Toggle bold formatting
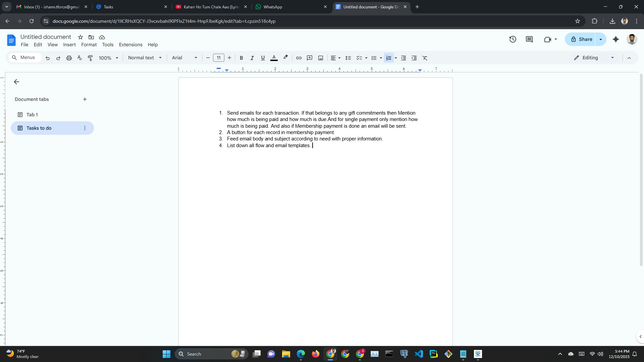The height and width of the screenshot is (362, 644). pyautogui.click(x=241, y=58)
